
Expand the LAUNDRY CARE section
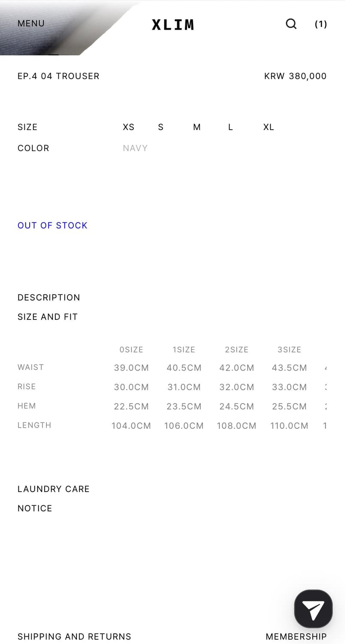53,489
